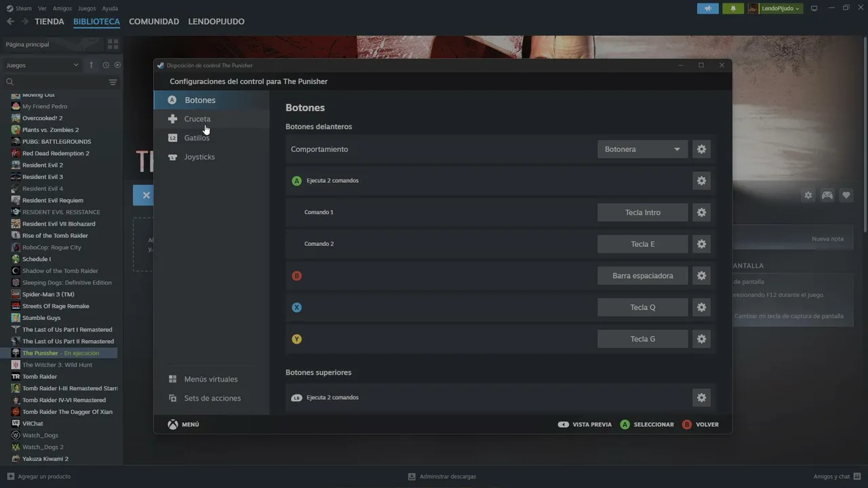Viewport: 868px width, 488px height.
Task: Change the Tecla Intro binding
Action: [x=642, y=212]
